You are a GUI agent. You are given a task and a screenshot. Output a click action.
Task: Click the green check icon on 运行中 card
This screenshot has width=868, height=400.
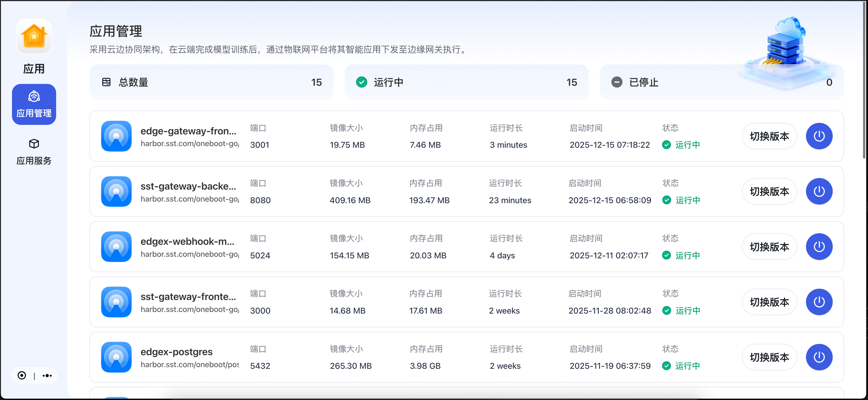(x=362, y=82)
